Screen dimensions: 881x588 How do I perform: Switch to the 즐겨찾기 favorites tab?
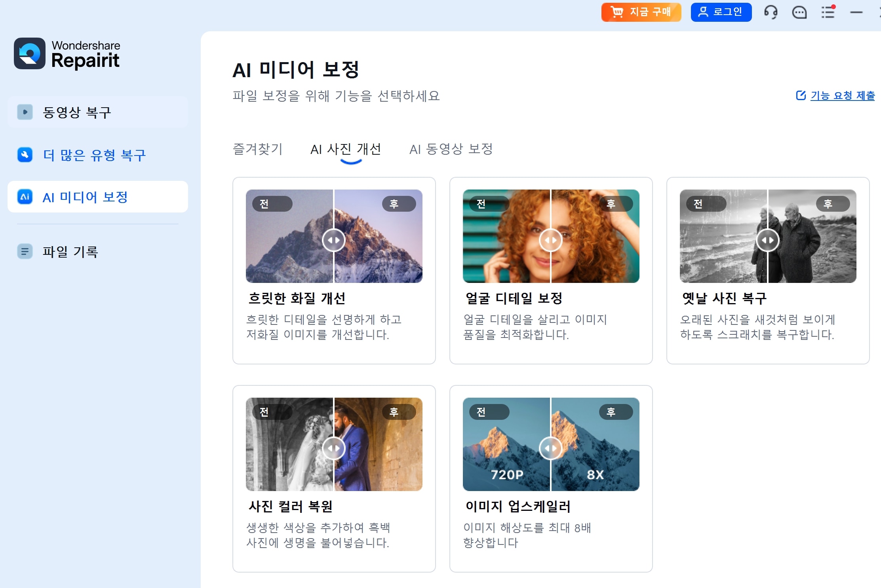(x=258, y=149)
